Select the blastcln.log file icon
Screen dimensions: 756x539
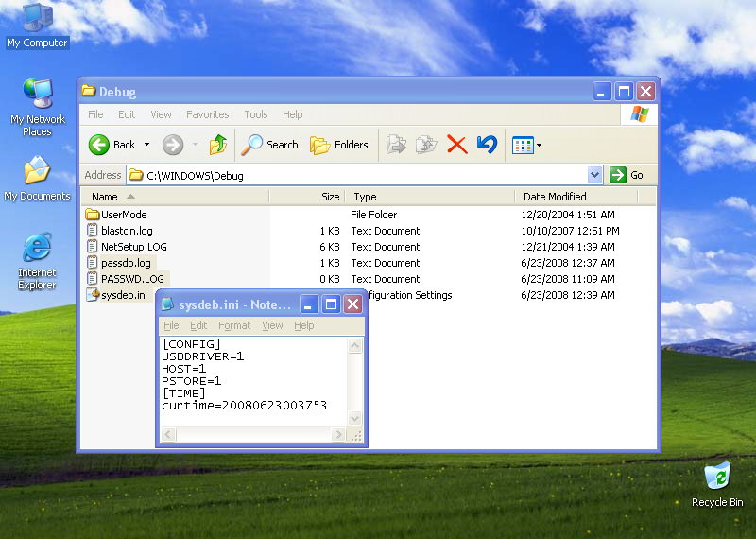coord(92,231)
